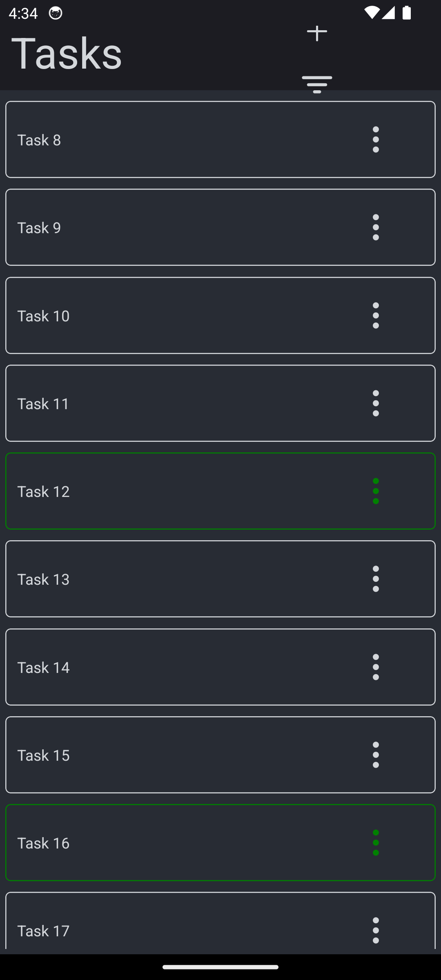441x980 pixels.
Task: Tap the plus icon to add a task
Action: click(317, 33)
